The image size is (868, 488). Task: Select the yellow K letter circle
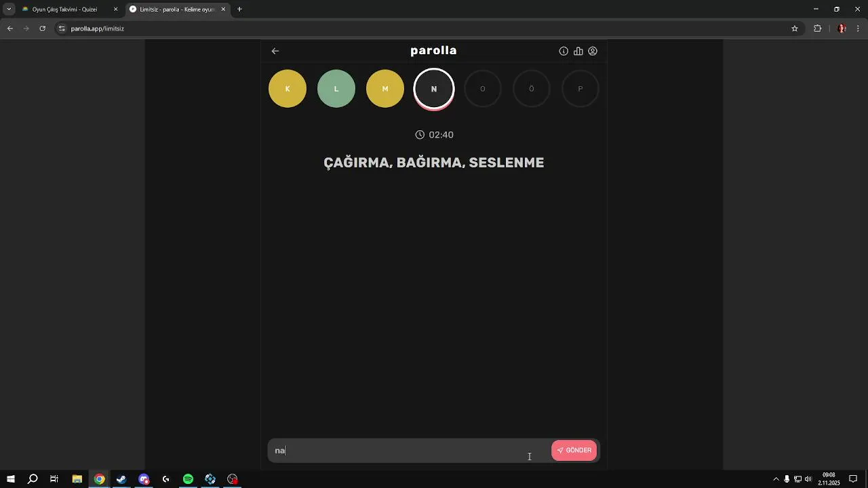(288, 89)
